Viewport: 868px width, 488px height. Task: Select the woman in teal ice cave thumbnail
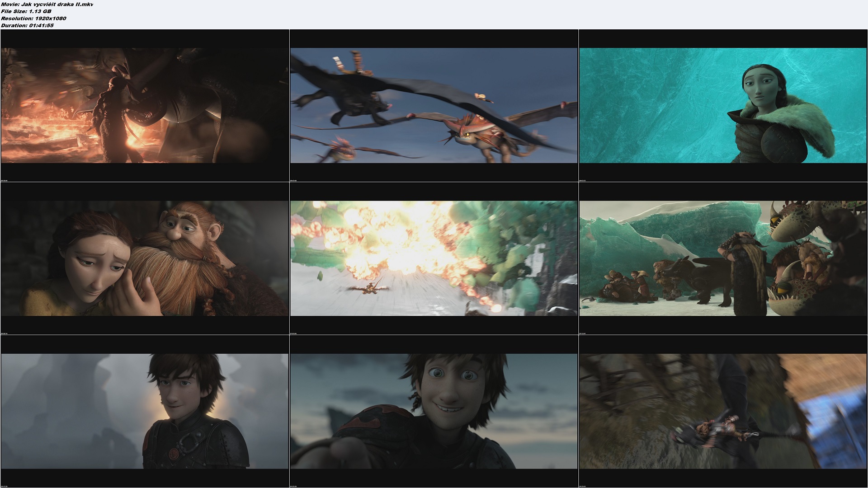(723, 105)
